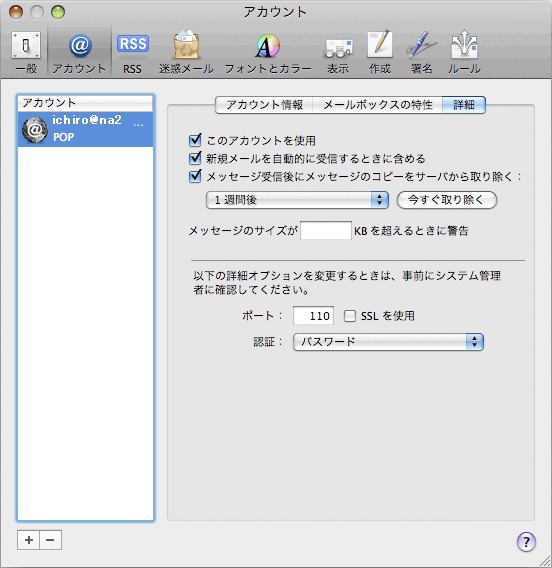Uncheck 新規メールを自動的に受信するときに含める

tap(195, 158)
